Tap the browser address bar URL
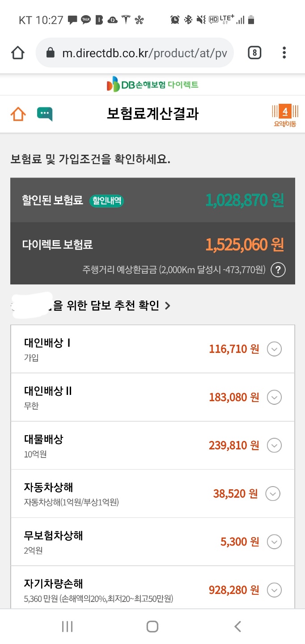This screenshot has height=644, width=305. 144,53
